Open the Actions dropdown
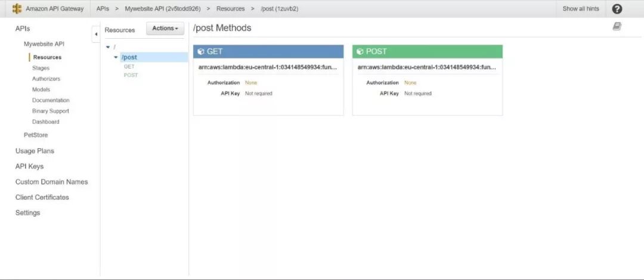The height and width of the screenshot is (280, 644). tap(165, 29)
